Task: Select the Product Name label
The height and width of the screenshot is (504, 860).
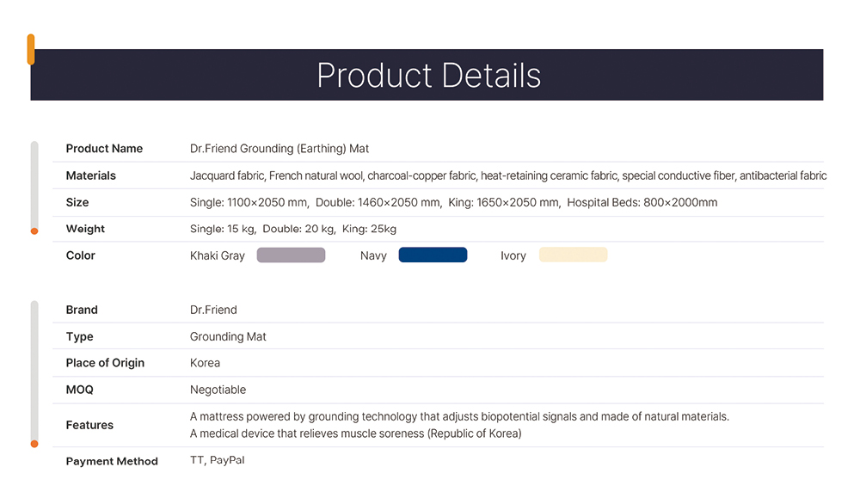Action: tap(104, 149)
